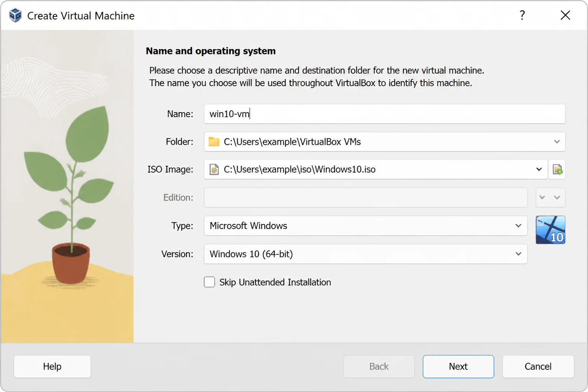Click the Name field containing win10-vm
The image size is (588, 392).
coord(384,114)
